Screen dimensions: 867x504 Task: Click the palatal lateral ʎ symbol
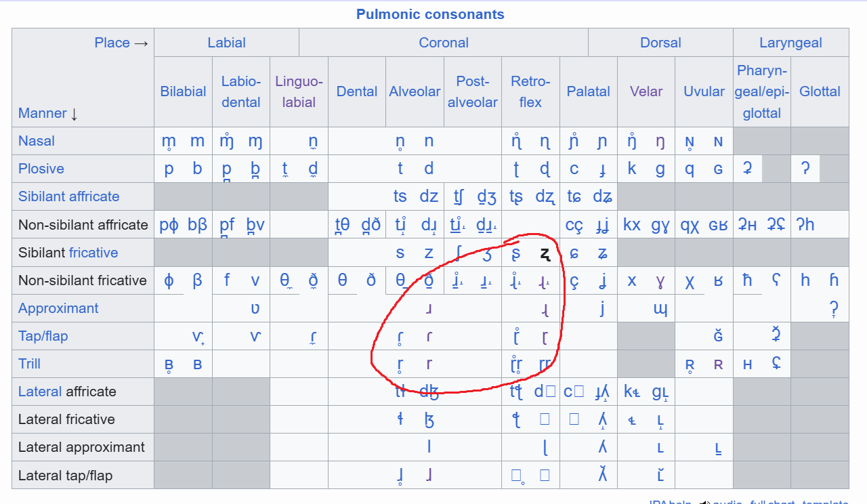pyautogui.click(x=603, y=447)
